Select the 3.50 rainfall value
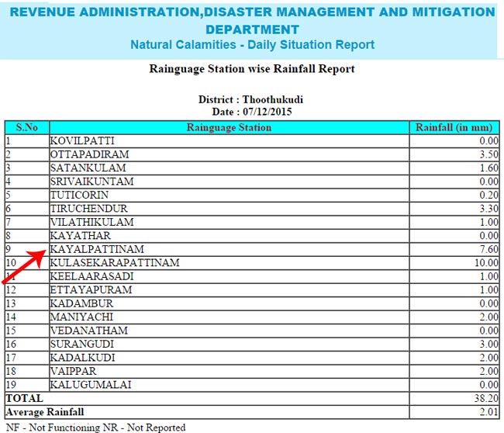The height and width of the screenshot is (433, 504). coord(489,154)
